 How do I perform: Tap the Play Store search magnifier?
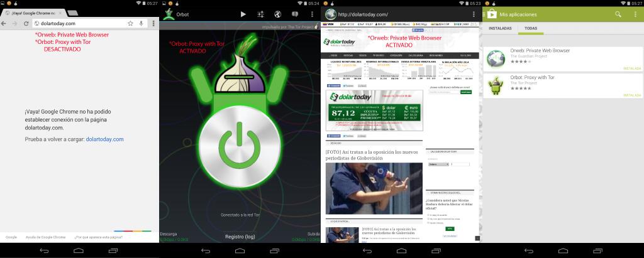(618, 14)
